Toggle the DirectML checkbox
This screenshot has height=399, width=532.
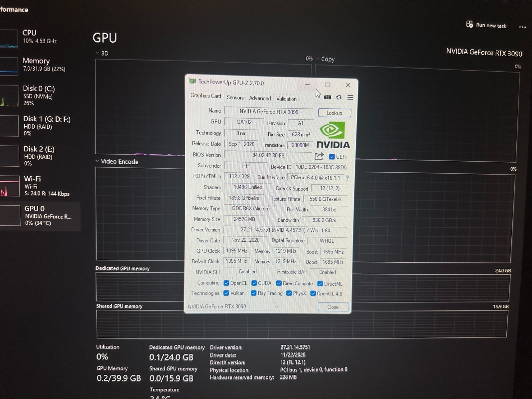(x=320, y=284)
